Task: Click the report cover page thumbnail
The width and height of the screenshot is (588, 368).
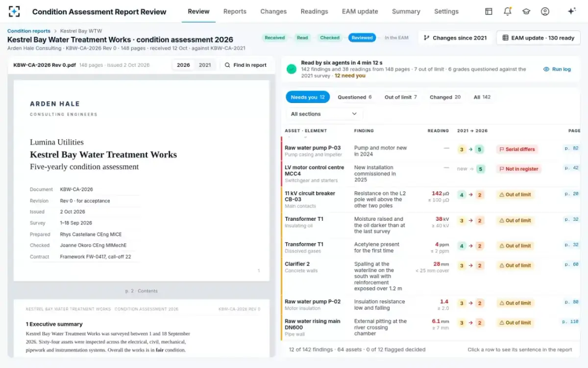Action: (142, 181)
